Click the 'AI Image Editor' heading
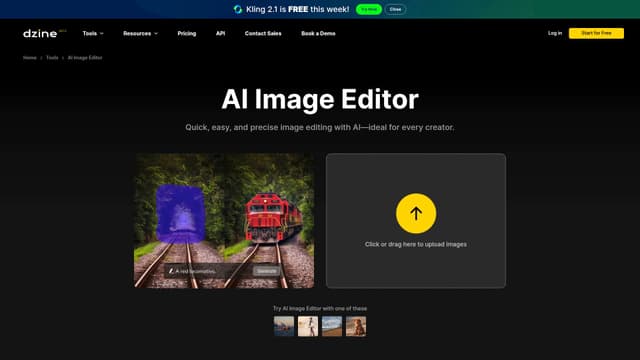 point(320,99)
